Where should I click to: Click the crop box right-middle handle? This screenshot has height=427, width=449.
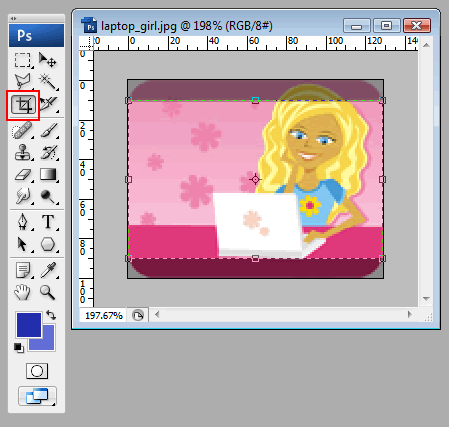[383, 179]
